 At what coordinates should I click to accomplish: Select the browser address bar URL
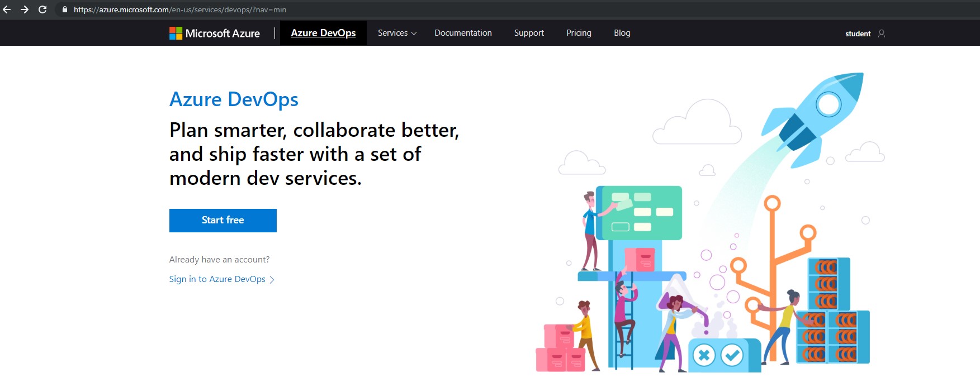pyautogui.click(x=180, y=9)
